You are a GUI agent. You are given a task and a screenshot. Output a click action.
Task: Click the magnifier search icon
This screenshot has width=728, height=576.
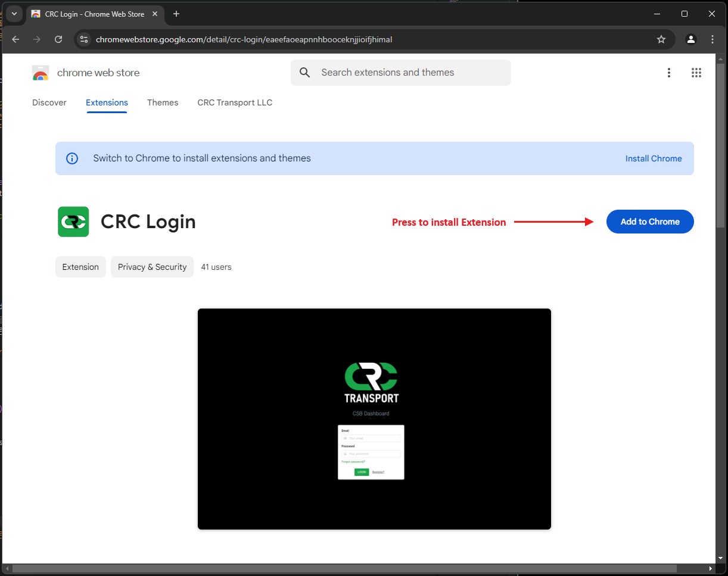(x=305, y=73)
